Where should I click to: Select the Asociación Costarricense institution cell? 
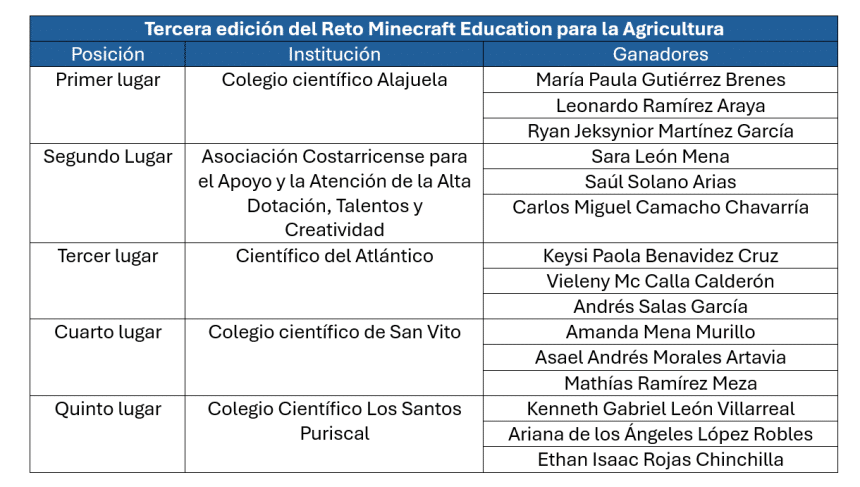334,193
